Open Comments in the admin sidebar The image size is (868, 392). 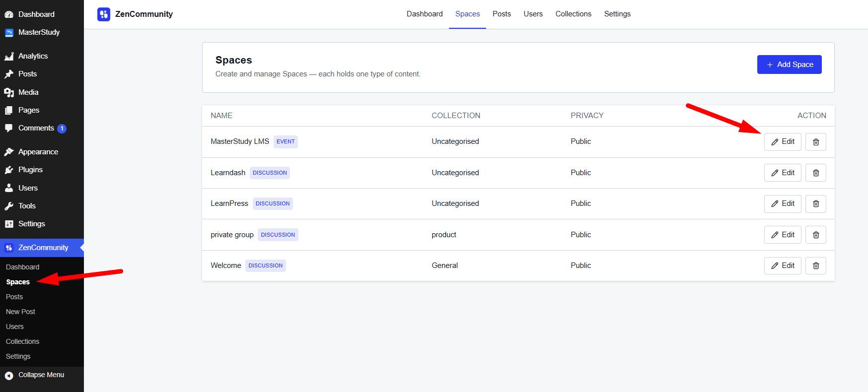42,128
